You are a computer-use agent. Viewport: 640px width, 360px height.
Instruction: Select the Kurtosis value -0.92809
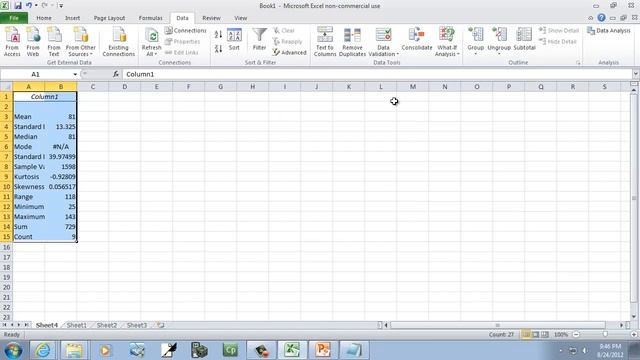(x=61, y=177)
